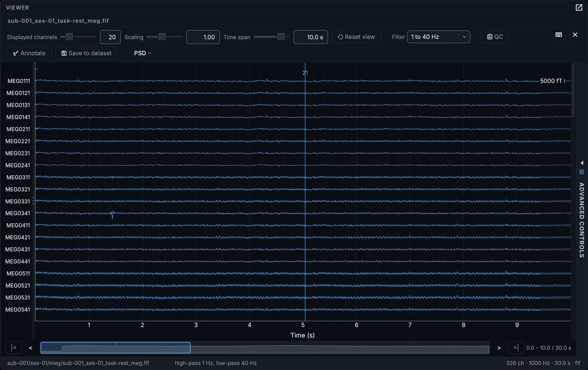Open the QC panel
Viewport: 588px width, 370px height.
pyautogui.click(x=495, y=37)
